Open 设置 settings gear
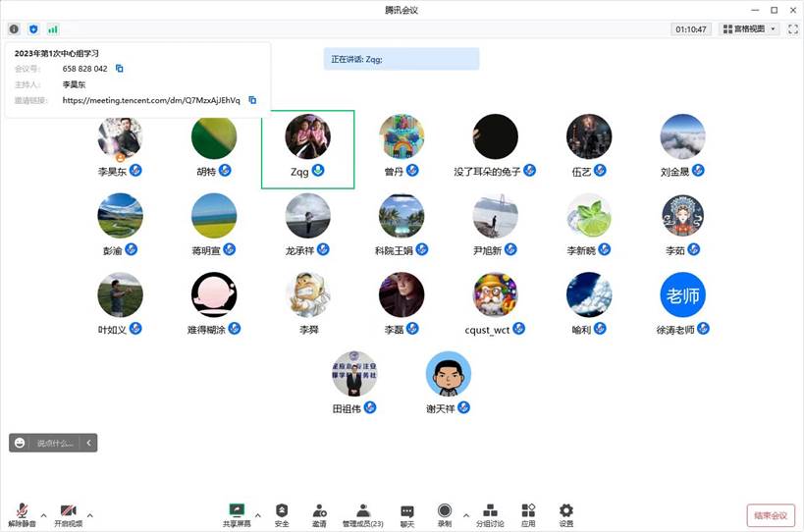 pos(565,513)
